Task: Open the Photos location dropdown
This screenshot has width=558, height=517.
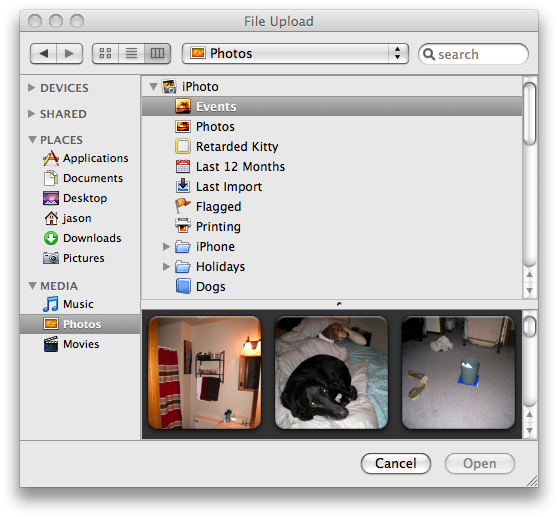Action: tap(295, 54)
